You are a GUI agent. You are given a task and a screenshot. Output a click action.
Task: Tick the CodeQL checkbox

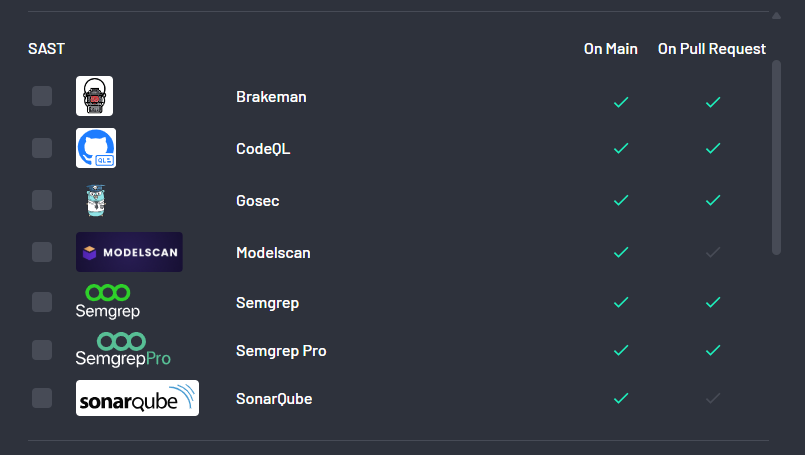coord(42,148)
